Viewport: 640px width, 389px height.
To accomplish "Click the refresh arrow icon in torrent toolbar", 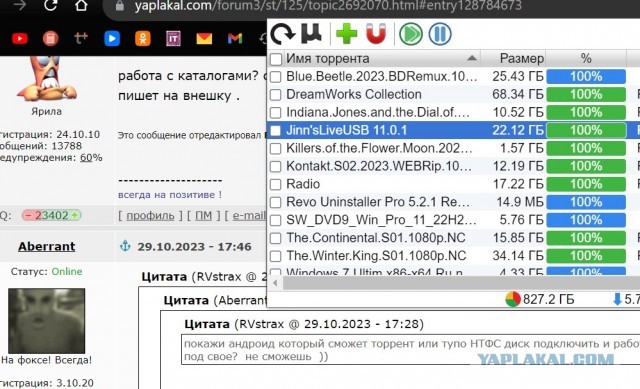I will [282, 33].
